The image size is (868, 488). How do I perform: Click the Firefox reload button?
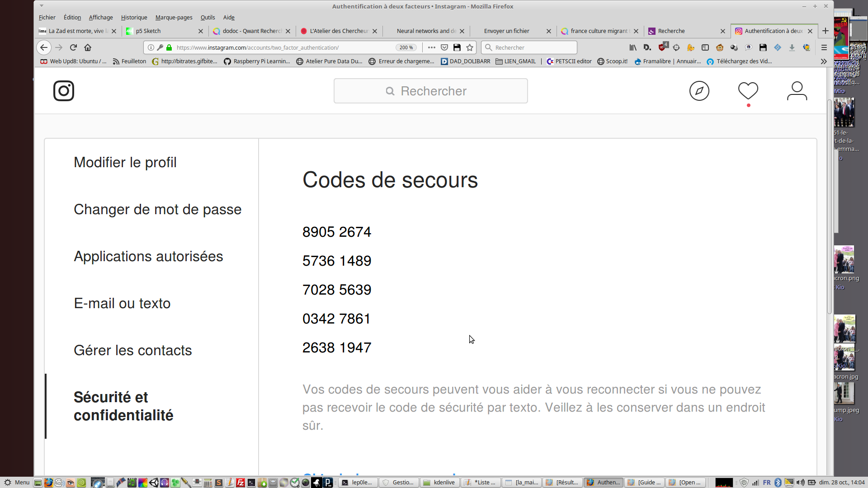tap(73, 47)
